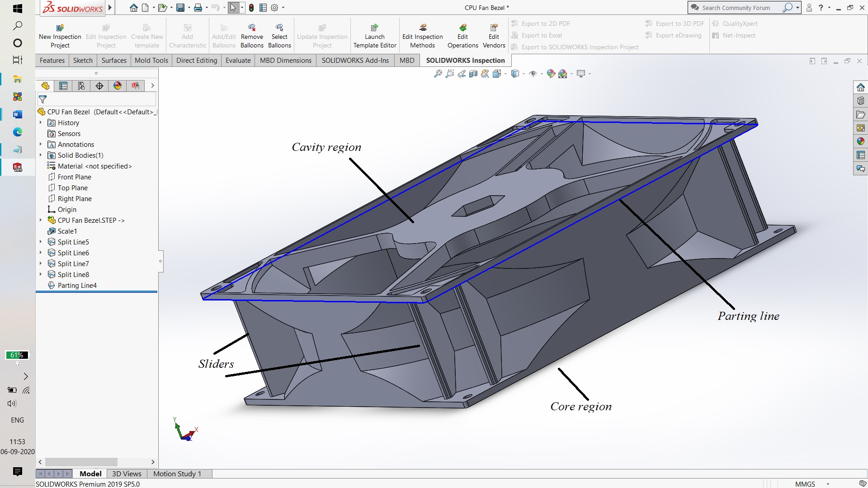Switch to the Mold Tools tab

pos(151,60)
